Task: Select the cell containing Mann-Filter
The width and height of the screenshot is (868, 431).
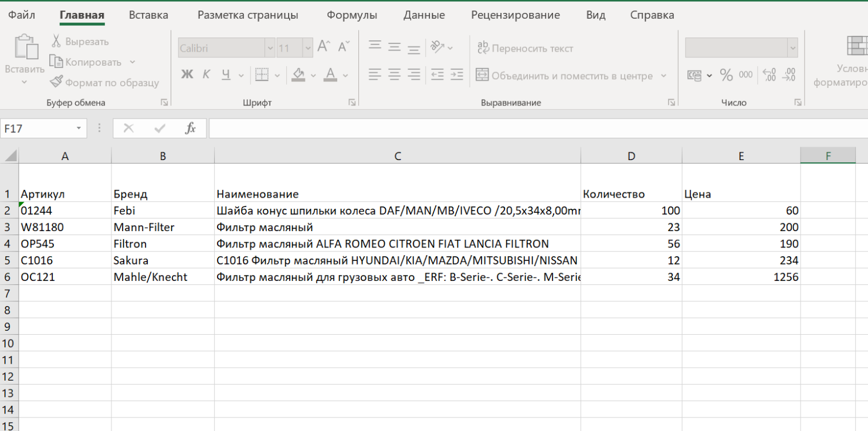Action: tap(163, 227)
